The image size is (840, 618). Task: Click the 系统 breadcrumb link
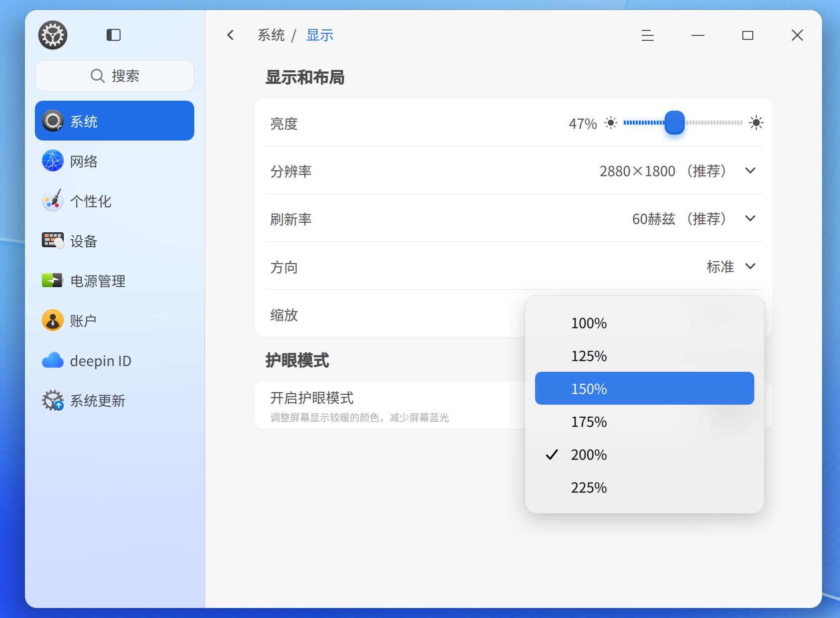pyautogui.click(x=271, y=35)
